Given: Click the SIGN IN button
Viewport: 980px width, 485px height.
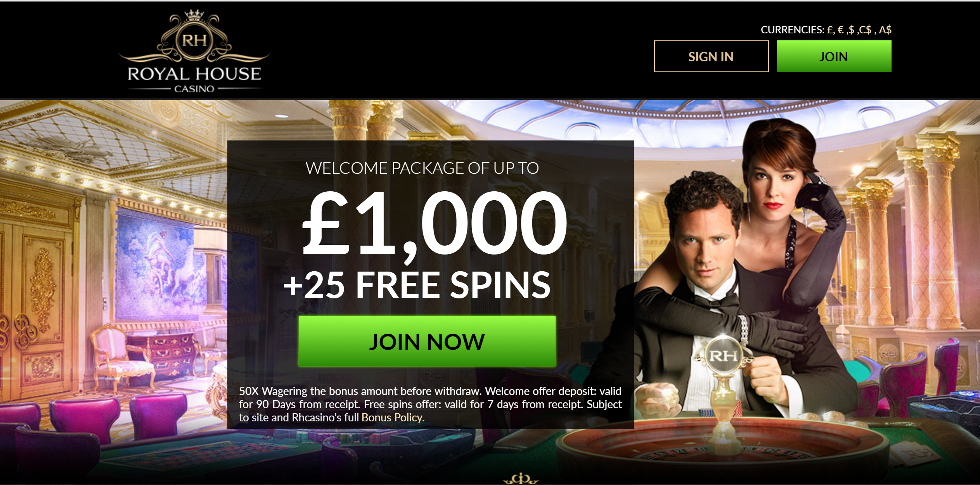Looking at the screenshot, I should (711, 56).
